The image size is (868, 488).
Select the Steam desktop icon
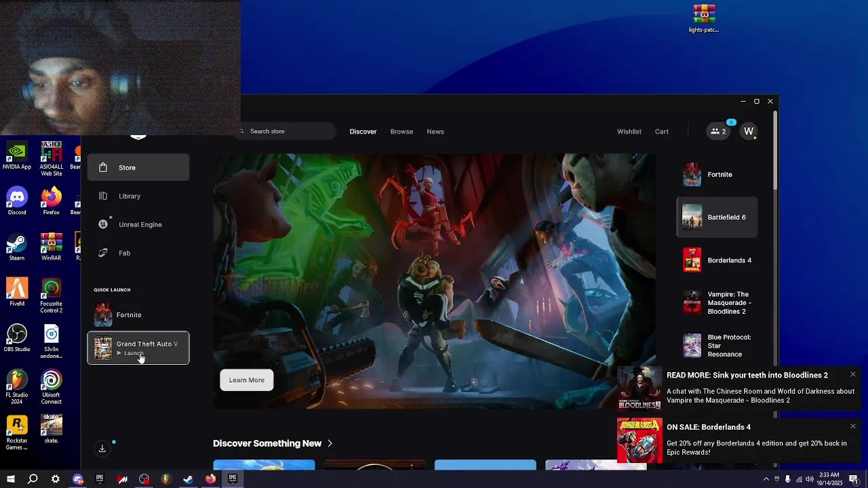tap(17, 247)
